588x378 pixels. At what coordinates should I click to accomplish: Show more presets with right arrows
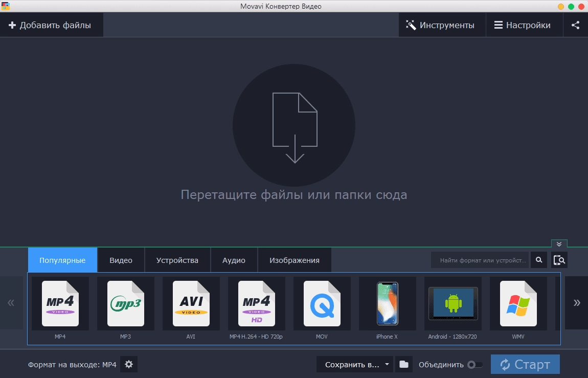(x=576, y=303)
